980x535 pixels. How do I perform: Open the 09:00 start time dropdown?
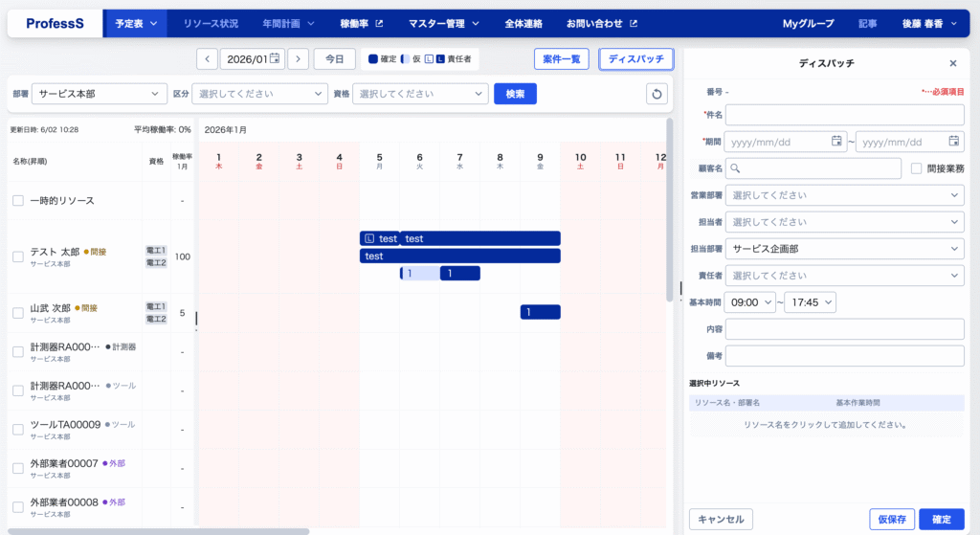point(750,302)
